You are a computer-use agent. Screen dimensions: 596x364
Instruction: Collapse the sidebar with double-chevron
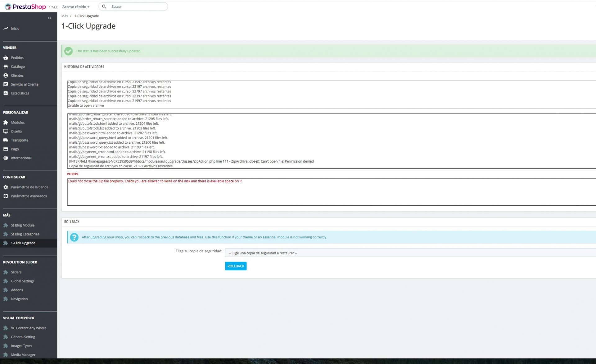[49, 18]
